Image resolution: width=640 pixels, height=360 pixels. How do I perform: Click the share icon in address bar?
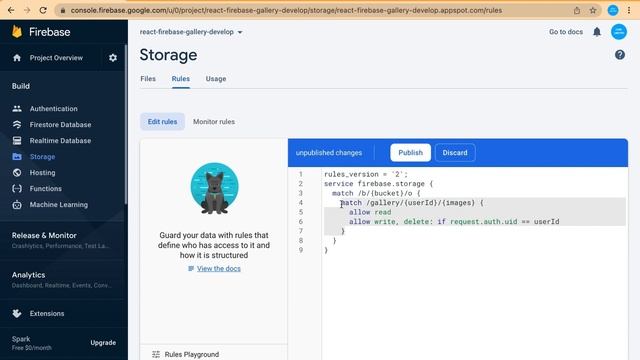tap(577, 10)
